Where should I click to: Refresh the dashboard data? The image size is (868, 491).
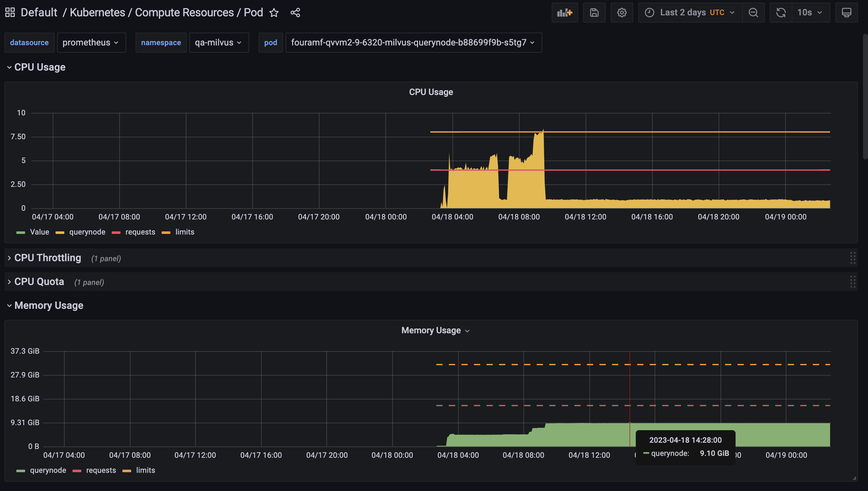tap(780, 13)
